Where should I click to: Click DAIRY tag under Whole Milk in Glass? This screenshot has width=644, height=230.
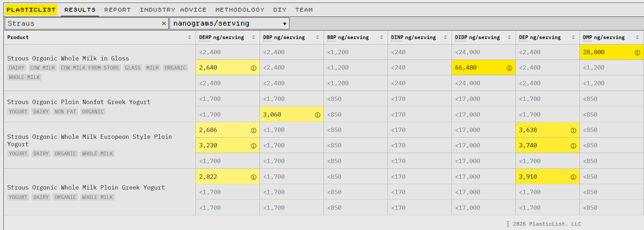coord(17,68)
